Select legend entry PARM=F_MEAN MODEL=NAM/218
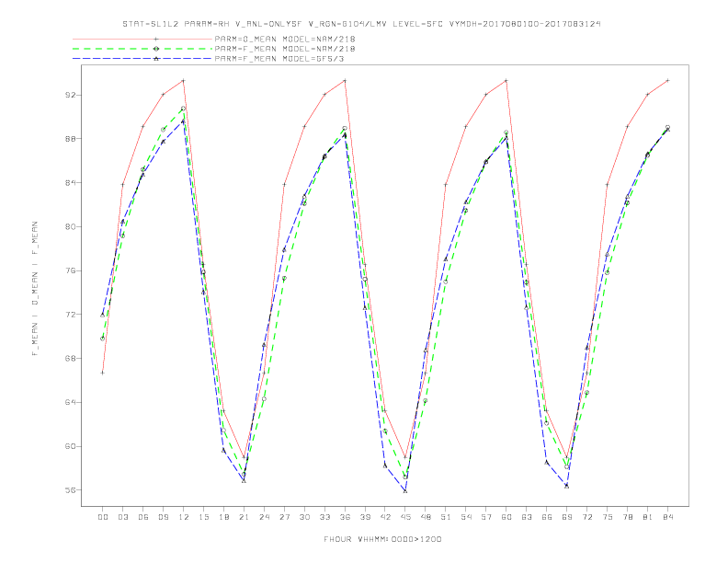This screenshot has width=728, height=563. tap(285, 49)
